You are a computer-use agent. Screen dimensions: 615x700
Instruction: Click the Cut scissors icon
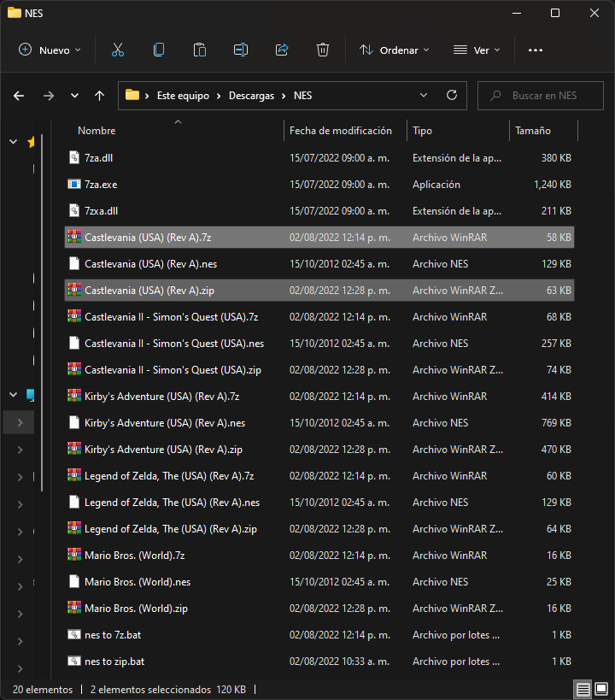pyautogui.click(x=118, y=50)
